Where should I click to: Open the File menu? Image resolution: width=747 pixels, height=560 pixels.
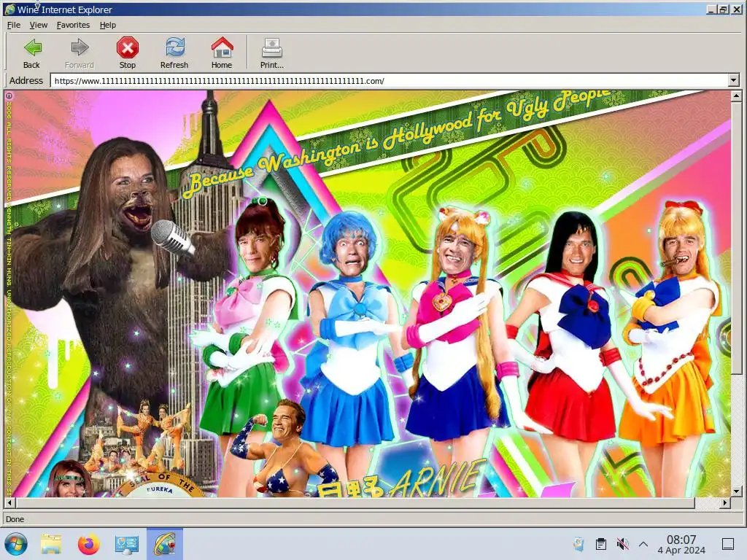click(13, 25)
